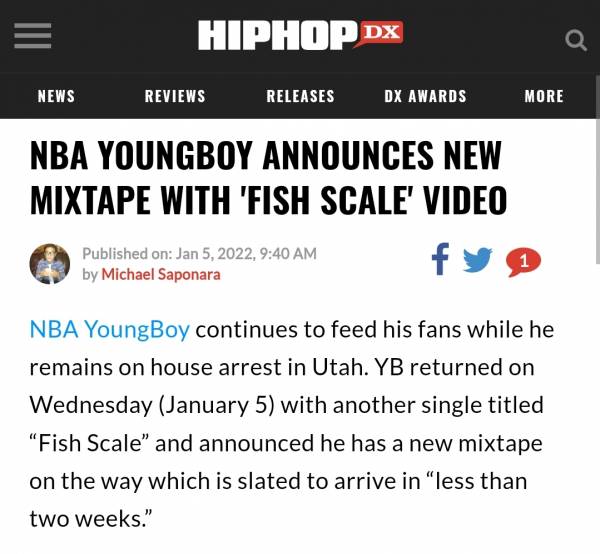Screen dimensions: 600x554
Task: Go to the News section
Action: point(56,96)
